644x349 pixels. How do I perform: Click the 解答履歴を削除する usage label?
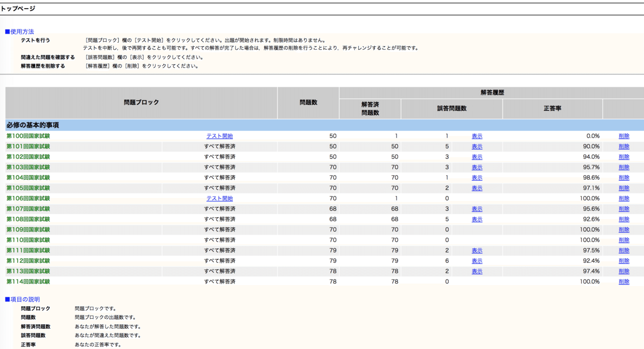tap(43, 66)
